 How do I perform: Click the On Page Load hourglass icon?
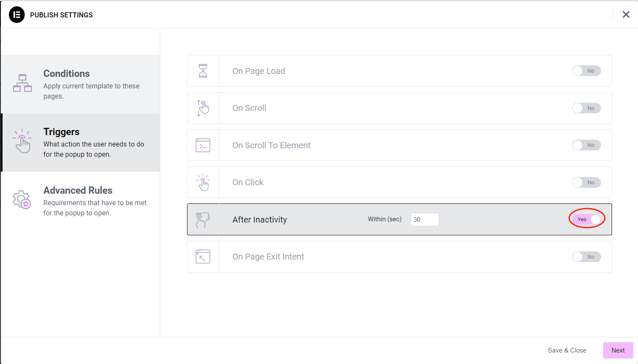(x=203, y=71)
